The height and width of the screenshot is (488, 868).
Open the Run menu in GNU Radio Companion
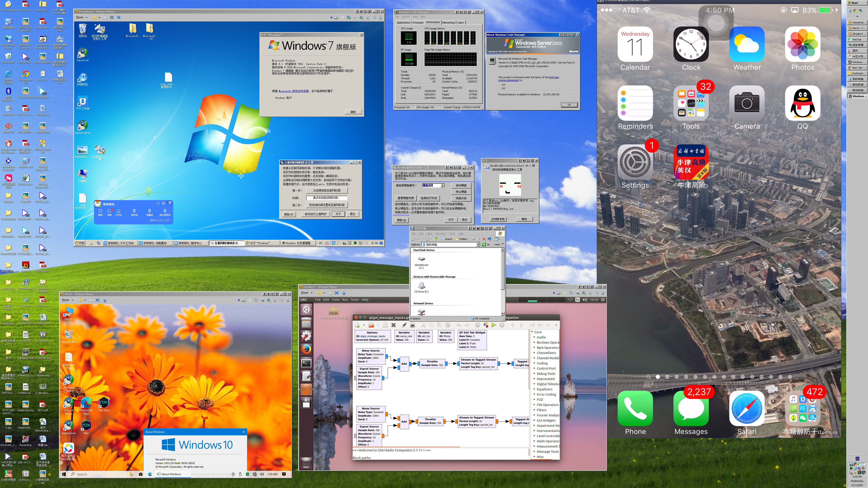pyautogui.click(x=345, y=299)
